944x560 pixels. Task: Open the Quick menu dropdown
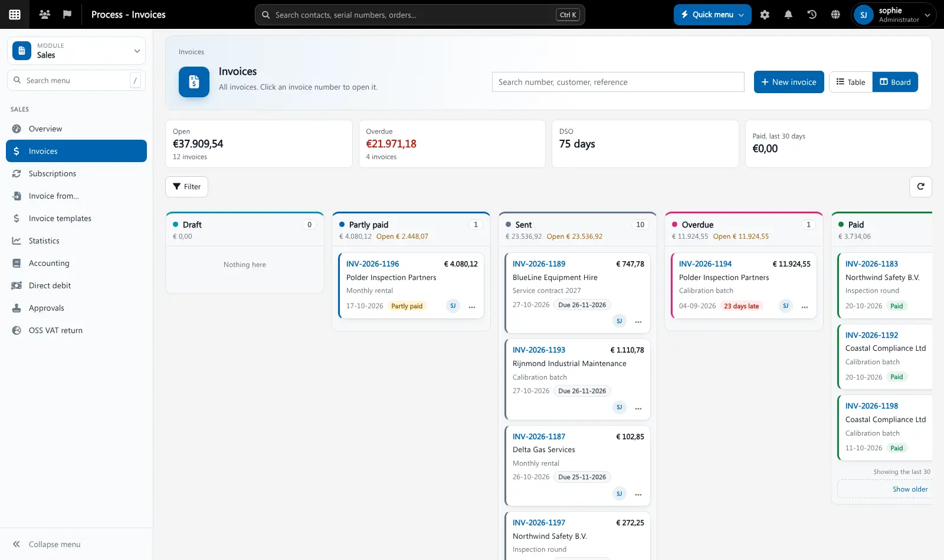point(713,15)
